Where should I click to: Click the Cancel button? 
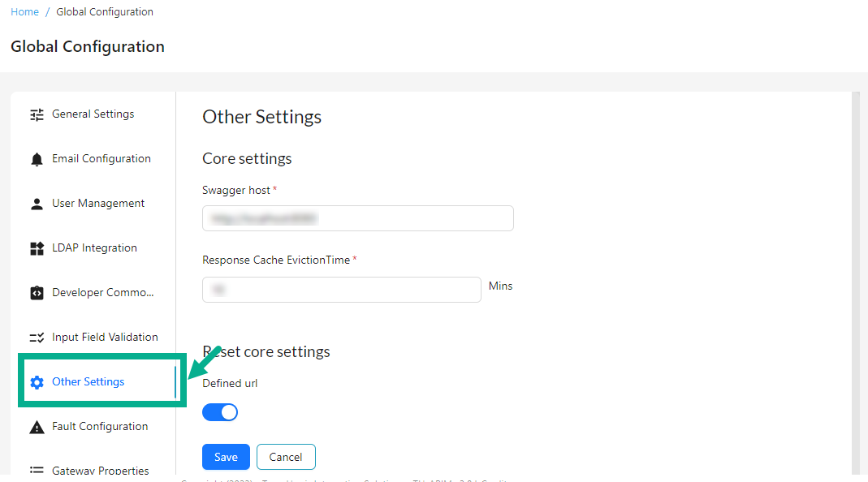pos(286,456)
